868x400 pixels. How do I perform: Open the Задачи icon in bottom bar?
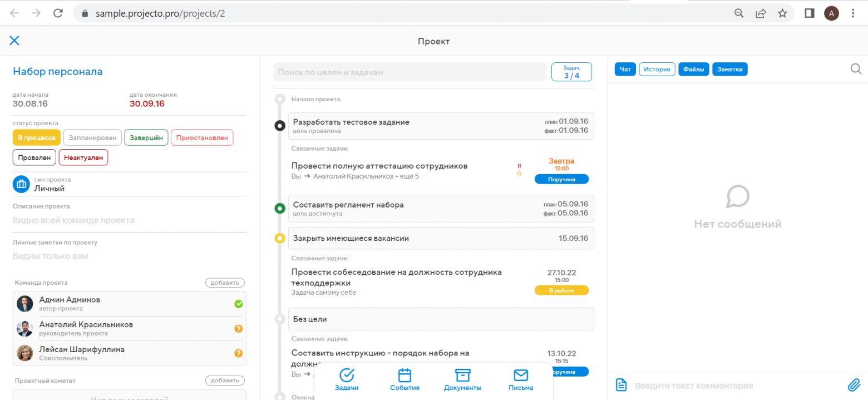click(347, 376)
